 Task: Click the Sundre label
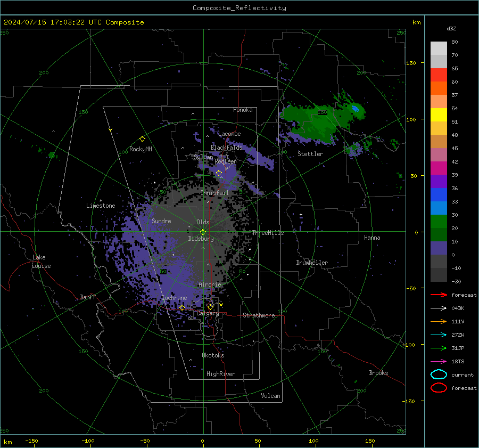(x=161, y=221)
